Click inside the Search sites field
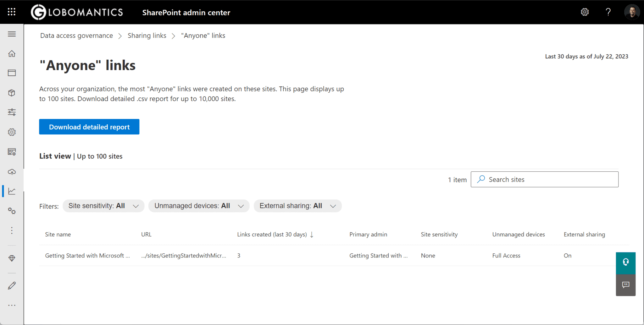Screen dimensions: 644x325 (544, 179)
